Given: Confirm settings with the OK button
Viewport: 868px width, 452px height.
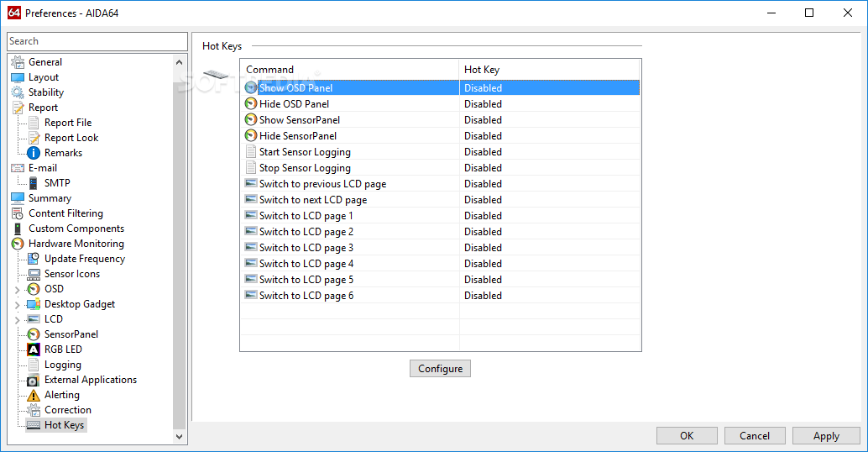Looking at the screenshot, I should [687, 436].
